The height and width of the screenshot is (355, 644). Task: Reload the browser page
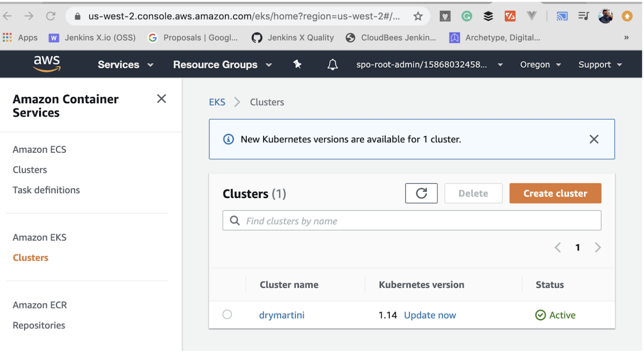51,16
